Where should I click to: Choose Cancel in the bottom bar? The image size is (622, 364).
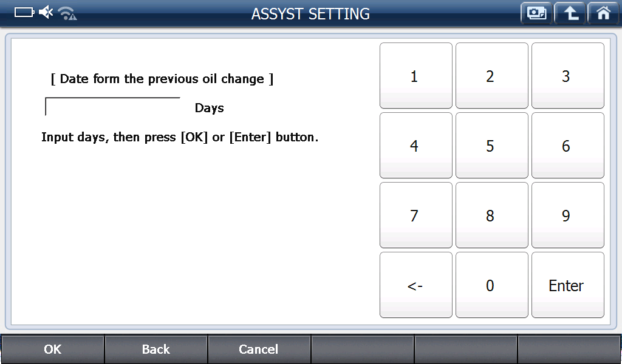(259, 349)
